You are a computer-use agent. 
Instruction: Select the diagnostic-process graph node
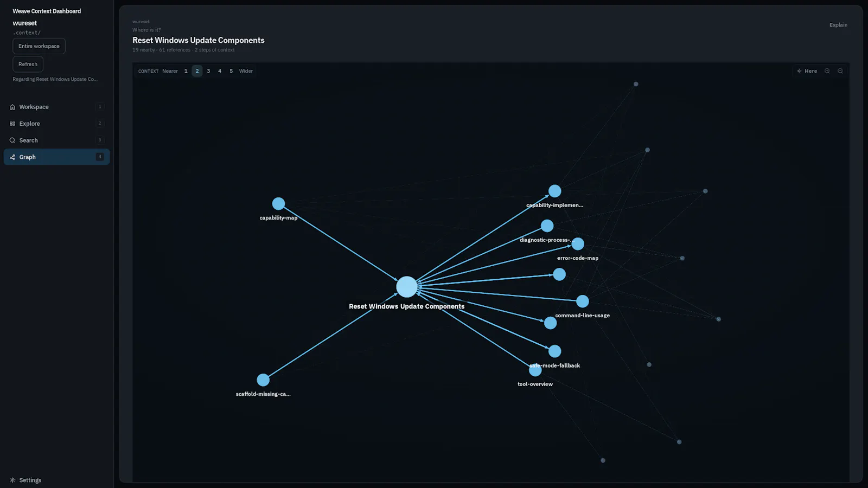pos(547,226)
